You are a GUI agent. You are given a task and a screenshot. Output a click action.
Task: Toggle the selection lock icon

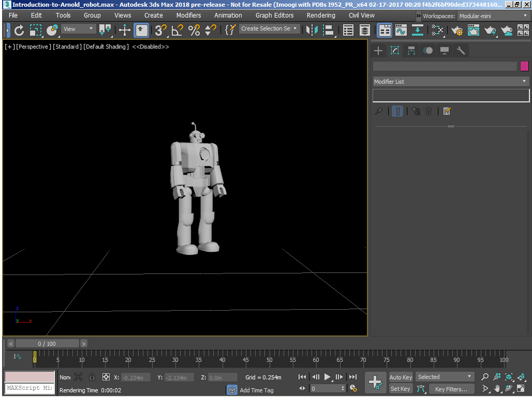point(92,377)
